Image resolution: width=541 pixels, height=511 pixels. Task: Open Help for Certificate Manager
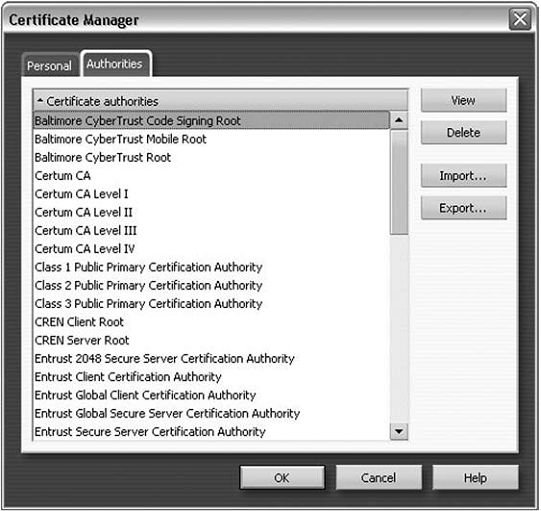475,478
